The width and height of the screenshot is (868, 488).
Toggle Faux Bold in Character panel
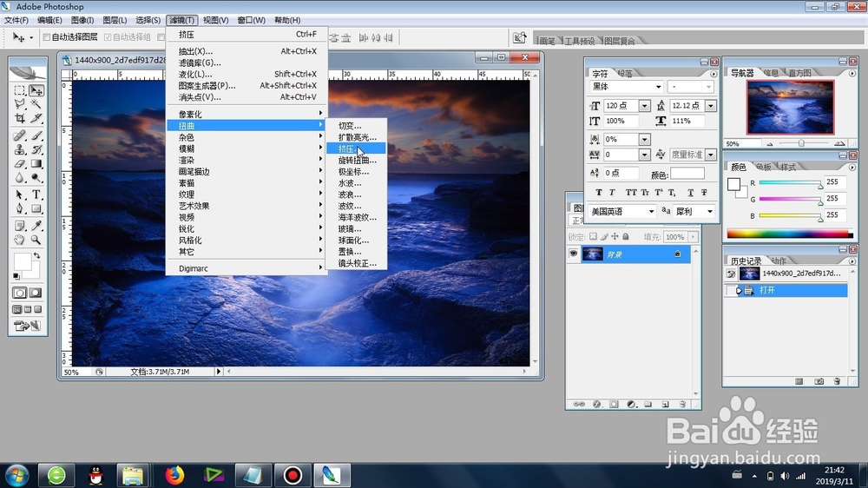[x=598, y=192]
